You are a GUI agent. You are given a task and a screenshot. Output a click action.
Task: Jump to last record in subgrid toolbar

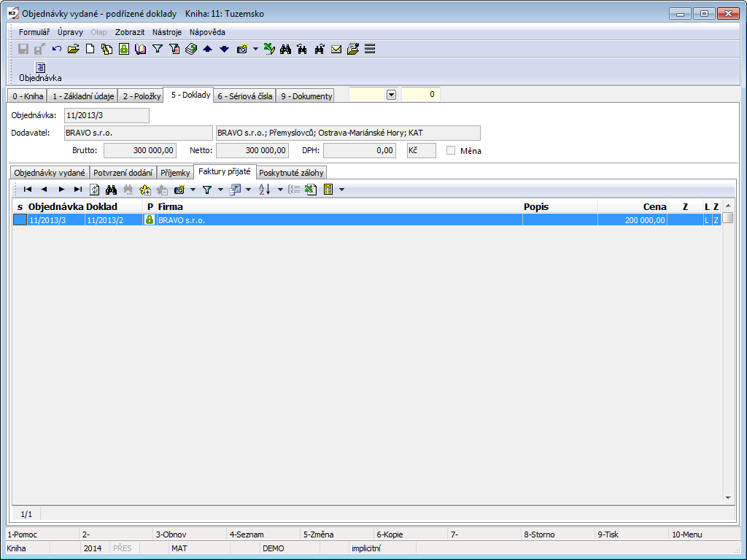pos(78,190)
